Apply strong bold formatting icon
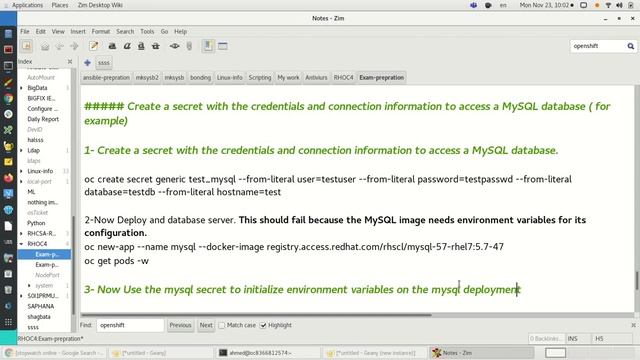This screenshot has width=640, height=360. [112, 46]
